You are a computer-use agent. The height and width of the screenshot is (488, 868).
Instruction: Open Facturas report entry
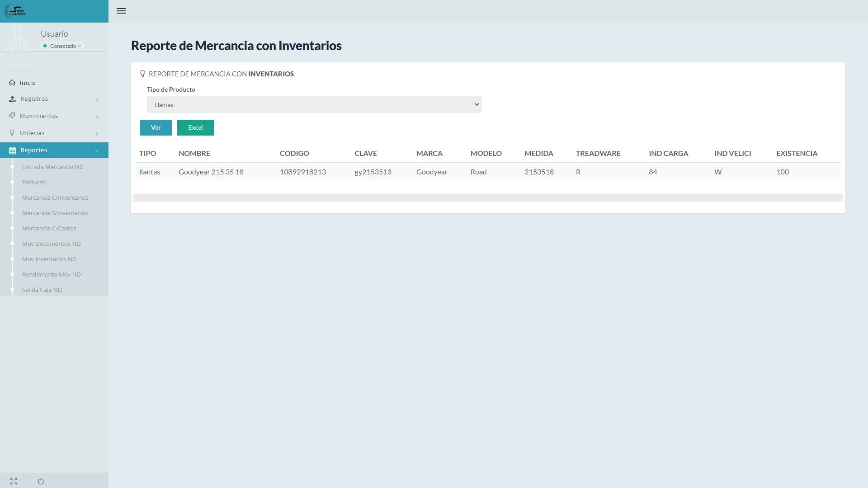(33, 182)
